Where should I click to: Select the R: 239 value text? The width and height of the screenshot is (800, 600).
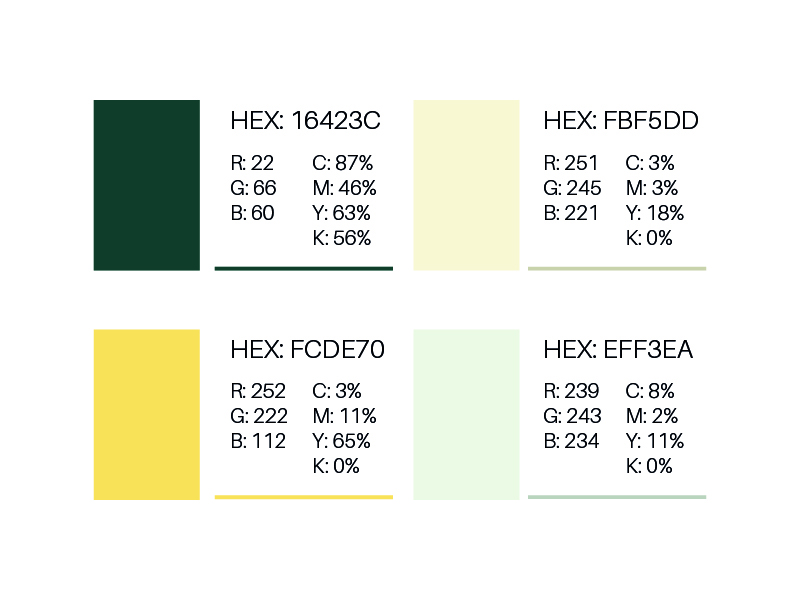click(x=571, y=391)
